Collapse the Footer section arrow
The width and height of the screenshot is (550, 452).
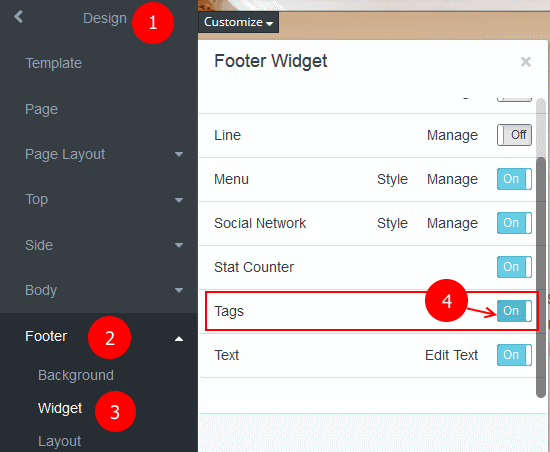click(x=179, y=339)
